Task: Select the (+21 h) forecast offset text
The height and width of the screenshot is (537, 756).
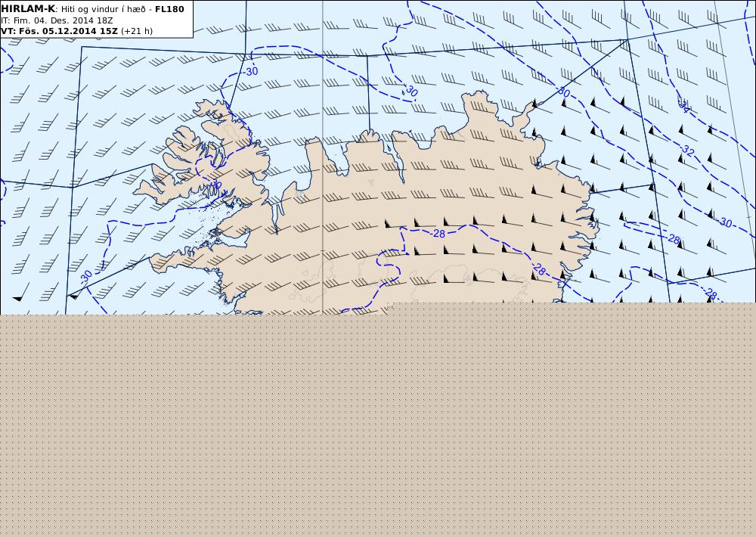Action: pyautogui.click(x=136, y=31)
